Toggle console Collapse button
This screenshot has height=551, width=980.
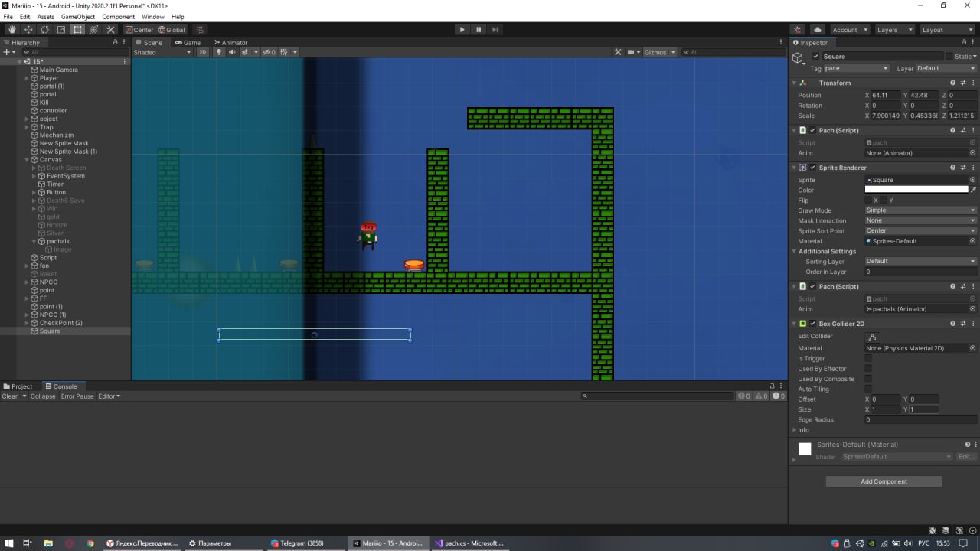[43, 396]
